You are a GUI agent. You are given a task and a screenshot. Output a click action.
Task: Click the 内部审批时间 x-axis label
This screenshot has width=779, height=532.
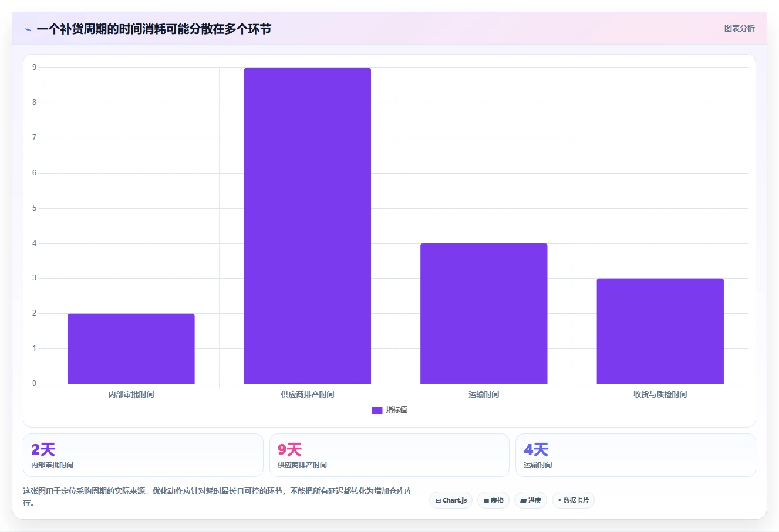tap(131, 394)
